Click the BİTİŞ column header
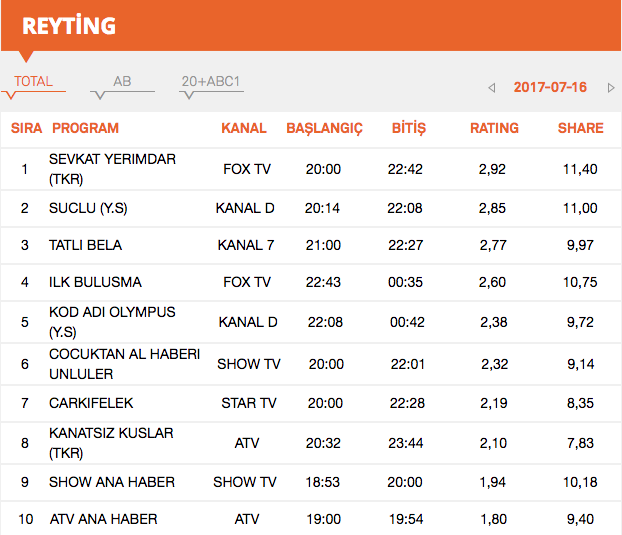 click(408, 128)
